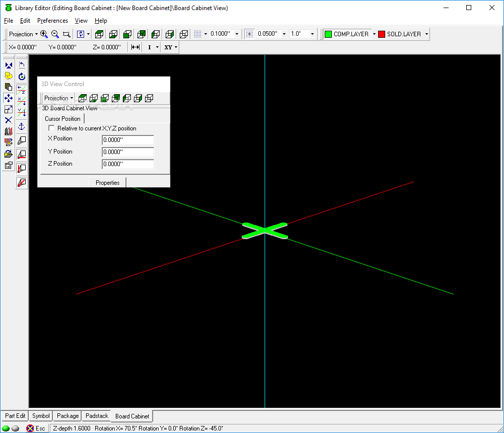Switch to the Part Edit tab
Screen dimensions: 504x433
point(15,416)
